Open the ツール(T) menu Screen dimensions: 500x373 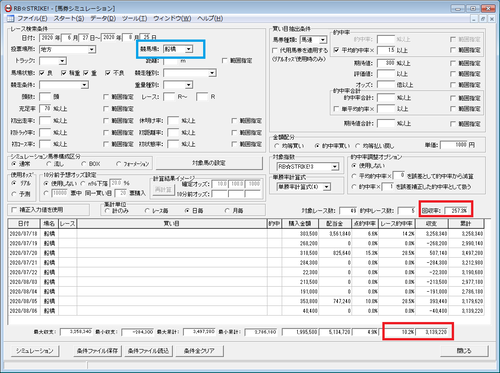point(134,18)
